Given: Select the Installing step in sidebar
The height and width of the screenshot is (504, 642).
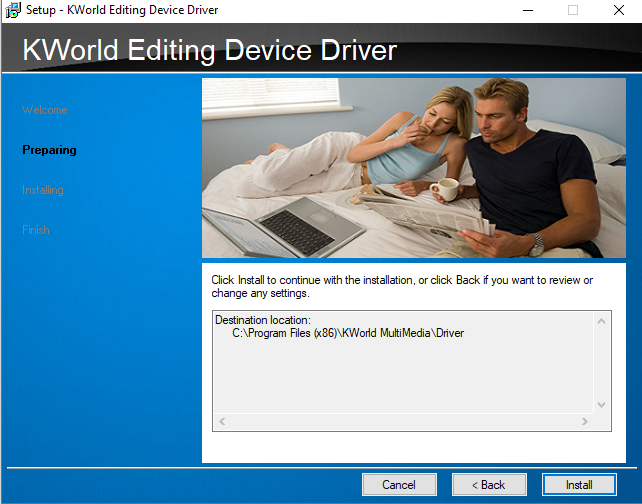Looking at the screenshot, I should pos(43,190).
